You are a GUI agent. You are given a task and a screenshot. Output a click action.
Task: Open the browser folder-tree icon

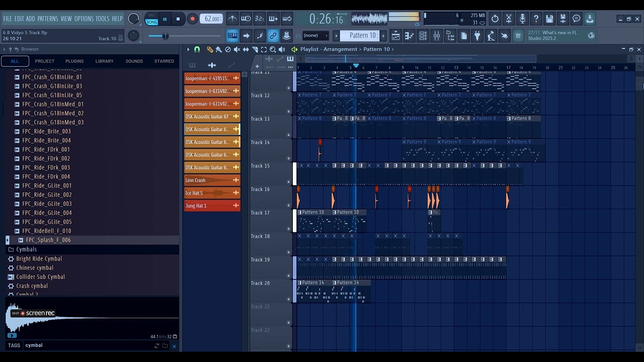tap(450, 36)
